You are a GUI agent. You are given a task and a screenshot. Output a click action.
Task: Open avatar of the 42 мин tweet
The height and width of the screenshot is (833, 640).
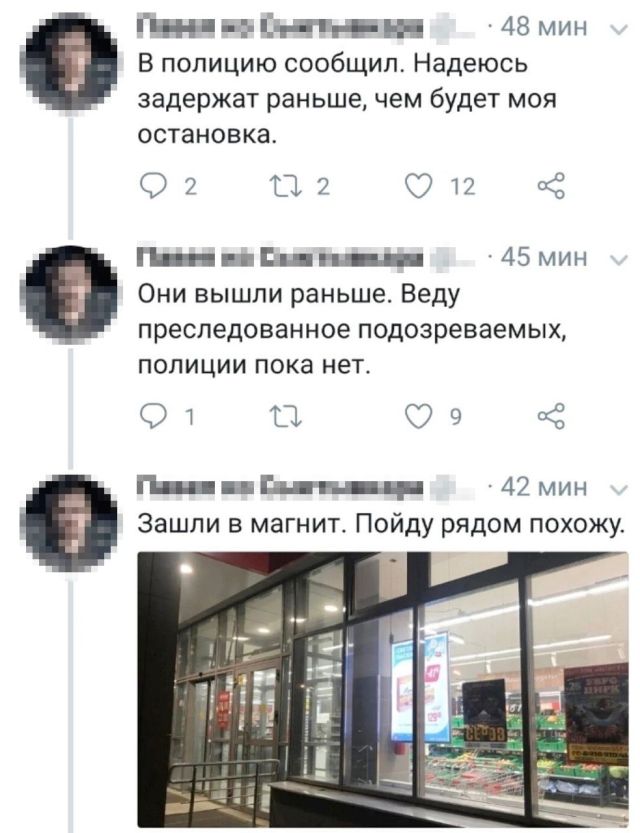pyautogui.click(x=71, y=522)
